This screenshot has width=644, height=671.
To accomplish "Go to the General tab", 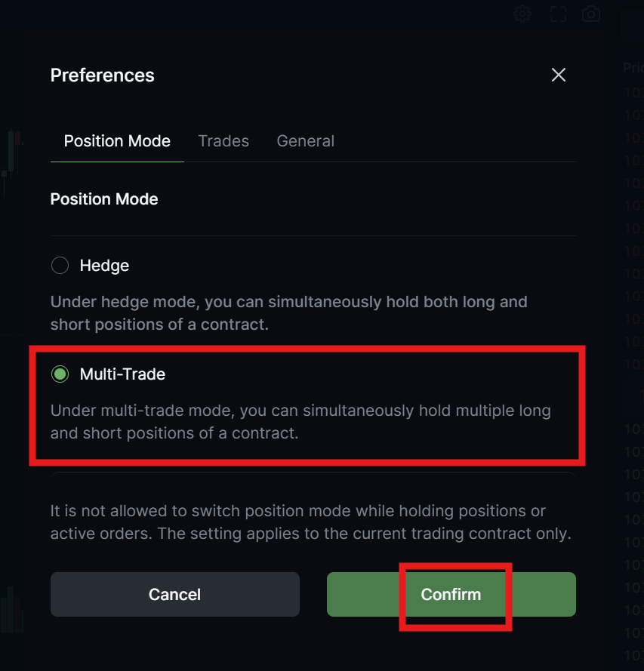I will 305,141.
